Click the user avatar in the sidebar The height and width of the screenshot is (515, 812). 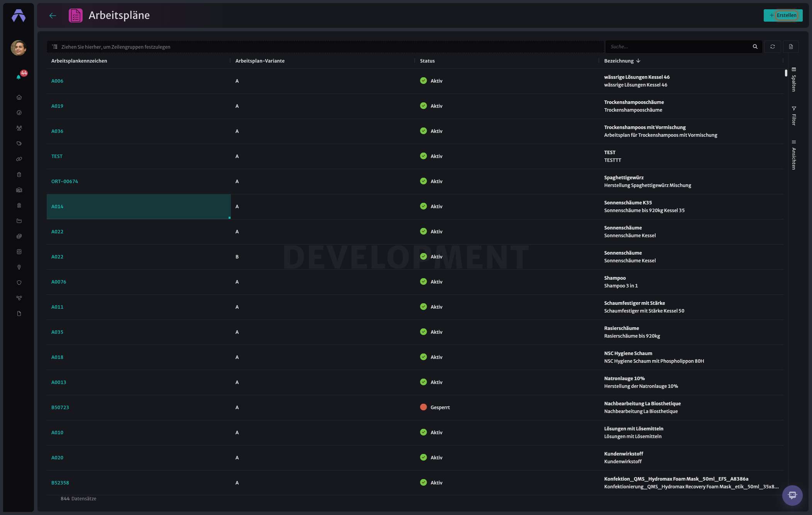19,48
